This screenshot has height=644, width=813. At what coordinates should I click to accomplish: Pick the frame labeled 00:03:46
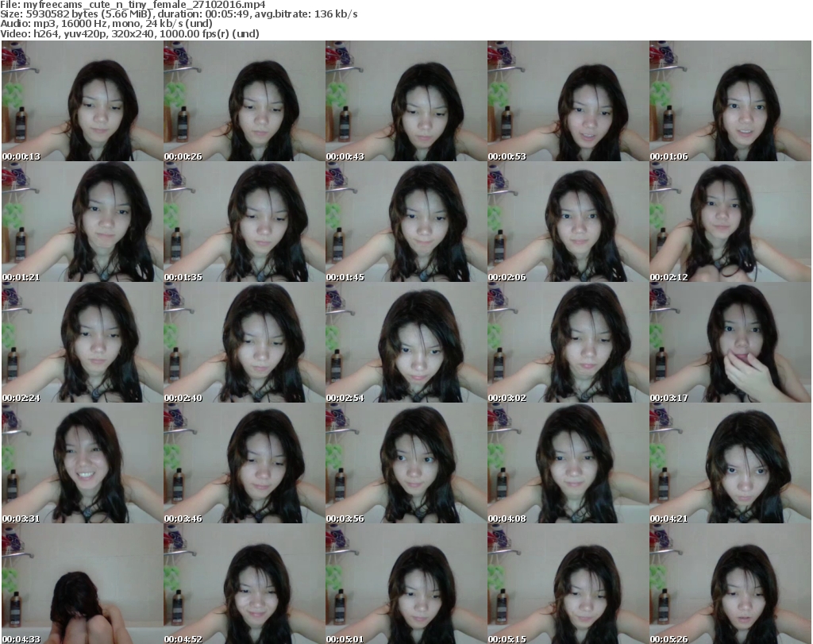245,464
